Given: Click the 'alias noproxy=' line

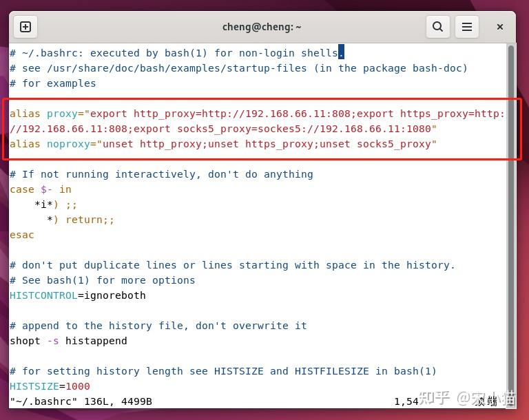Looking at the screenshot, I should [223, 145].
